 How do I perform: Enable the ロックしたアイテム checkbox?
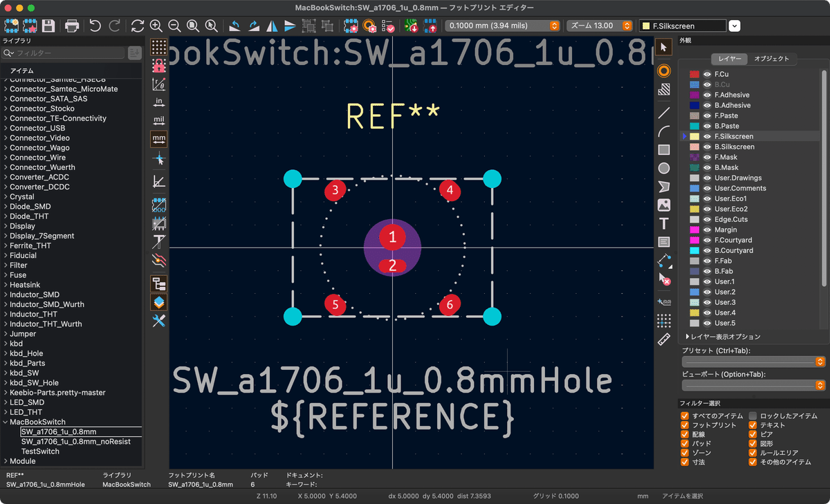[753, 416]
